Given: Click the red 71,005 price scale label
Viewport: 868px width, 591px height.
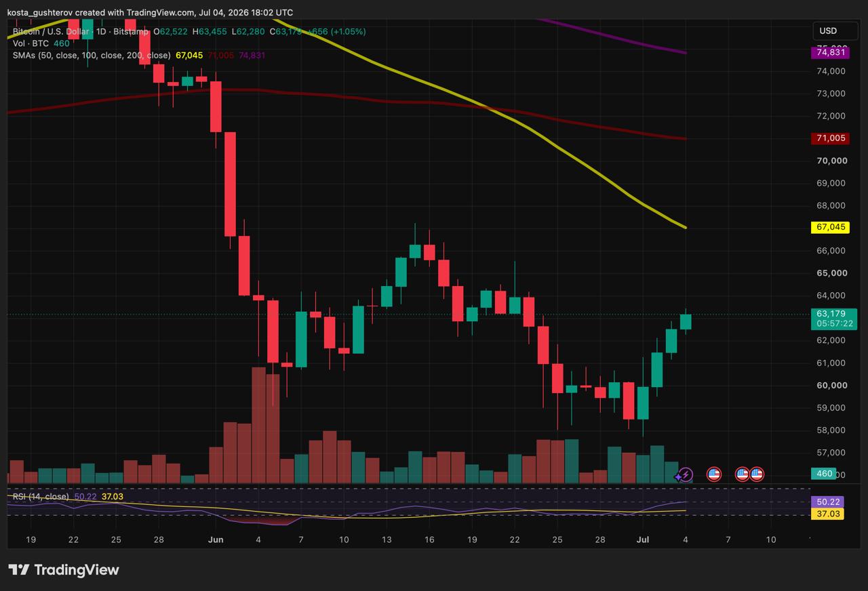Looking at the screenshot, I should (830, 138).
